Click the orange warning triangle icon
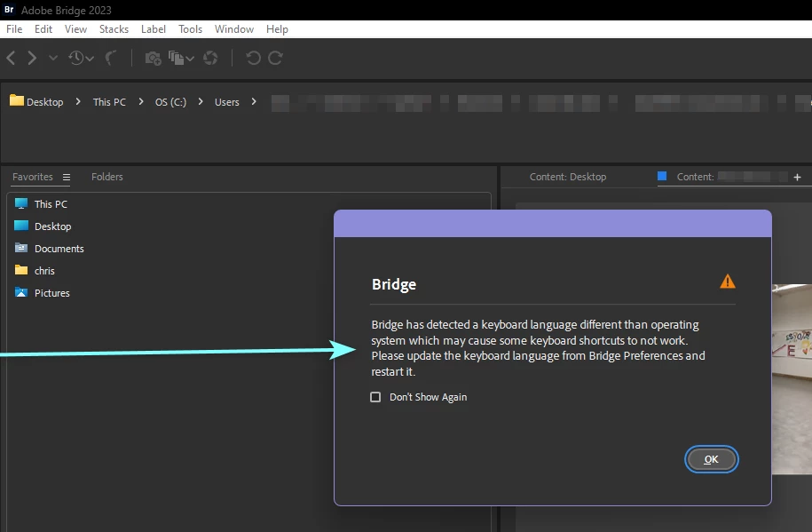The width and height of the screenshot is (812, 532). (728, 281)
